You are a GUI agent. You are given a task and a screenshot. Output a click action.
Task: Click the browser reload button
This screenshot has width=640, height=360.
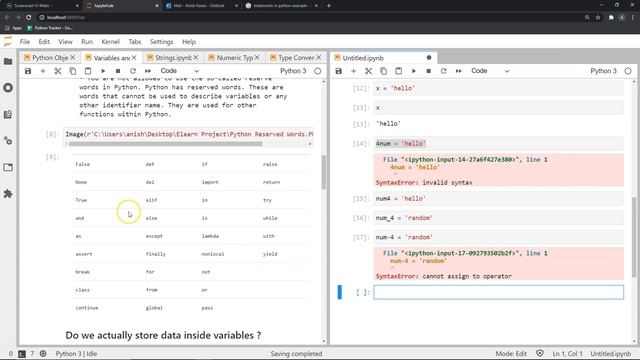tap(29, 18)
